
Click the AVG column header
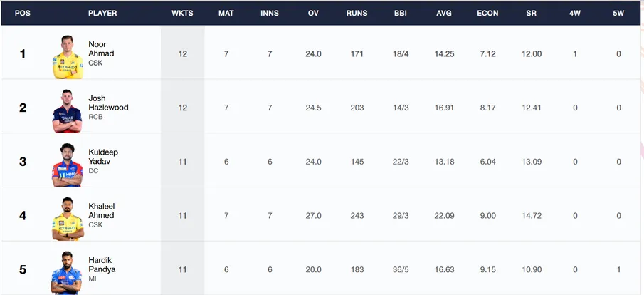coord(444,13)
